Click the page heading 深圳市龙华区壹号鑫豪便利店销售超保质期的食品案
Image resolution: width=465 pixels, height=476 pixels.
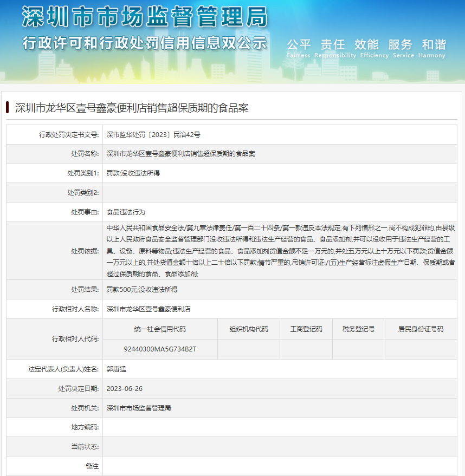(x=132, y=108)
